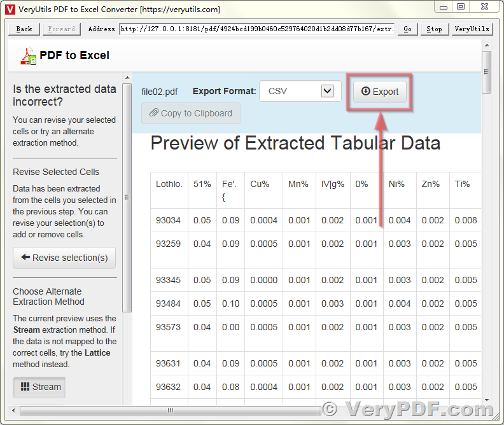Click the PDF to Excel logo icon
Image resolution: width=504 pixels, height=425 pixels.
(x=28, y=56)
